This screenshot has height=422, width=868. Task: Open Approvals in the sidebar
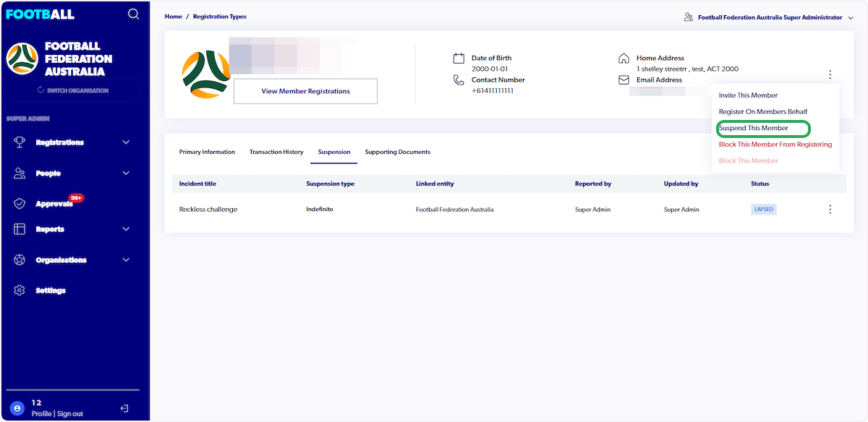[54, 204]
